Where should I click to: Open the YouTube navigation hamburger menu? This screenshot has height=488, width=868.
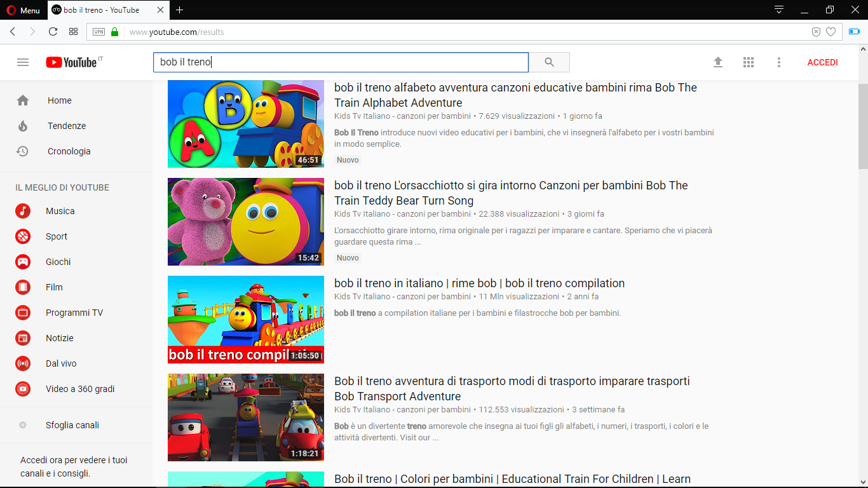coord(23,62)
